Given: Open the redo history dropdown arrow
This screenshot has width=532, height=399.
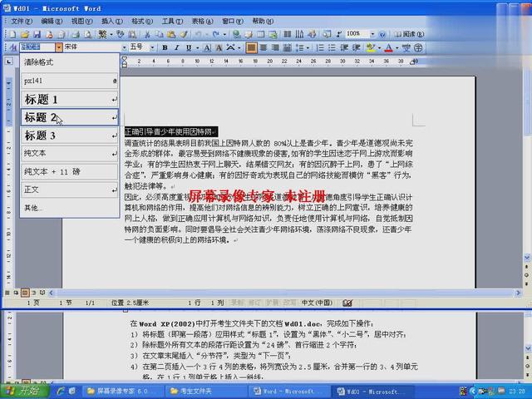Looking at the screenshot, I should coord(224,34).
